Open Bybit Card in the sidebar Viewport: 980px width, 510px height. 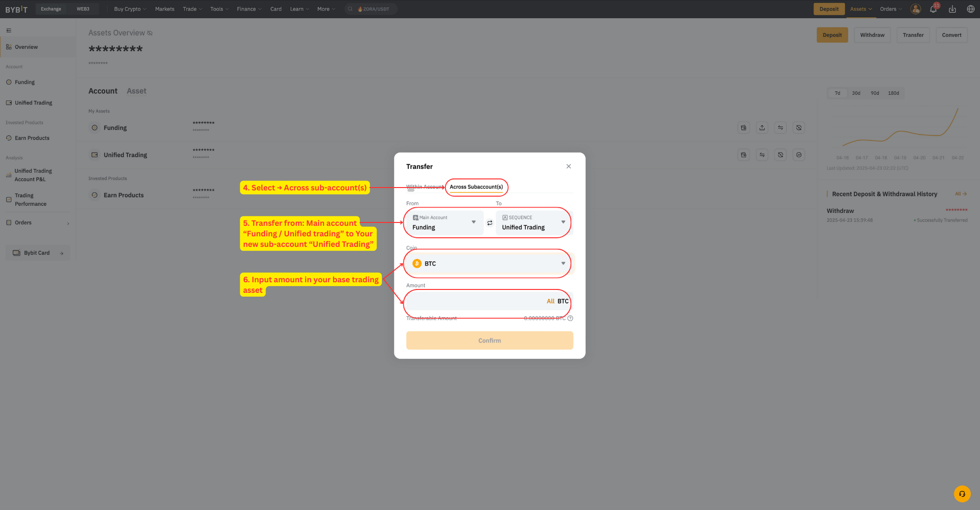tap(38, 253)
